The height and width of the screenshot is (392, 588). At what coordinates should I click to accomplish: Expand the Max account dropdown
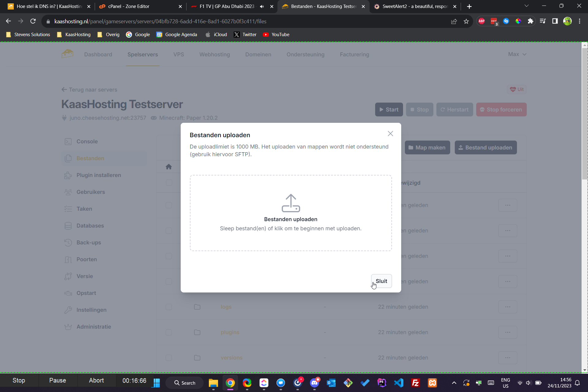tap(517, 54)
